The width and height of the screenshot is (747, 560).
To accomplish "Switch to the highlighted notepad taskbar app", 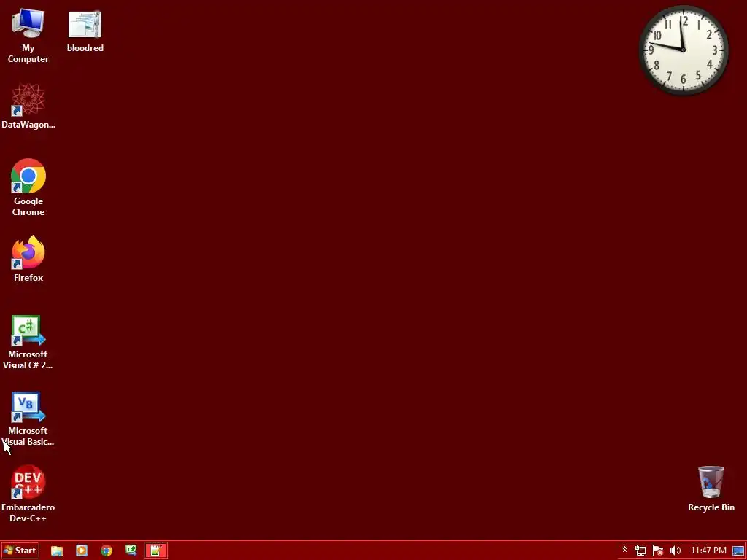I will pyautogui.click(x=156, y=551).
